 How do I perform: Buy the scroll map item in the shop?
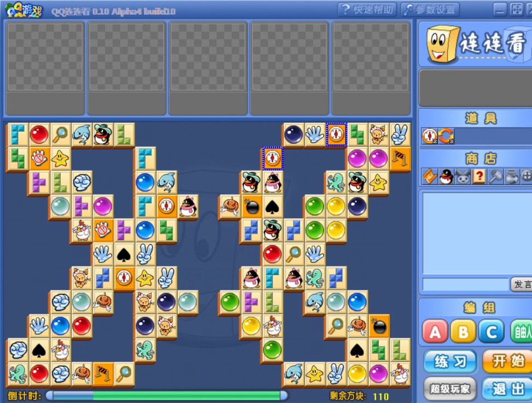pos(430,176)
